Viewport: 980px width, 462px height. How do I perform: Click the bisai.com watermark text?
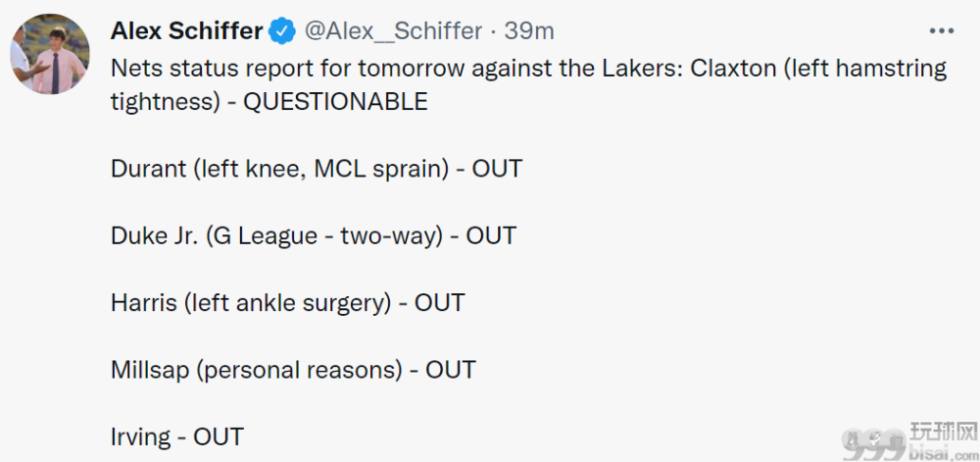click(x=943, y=451)
